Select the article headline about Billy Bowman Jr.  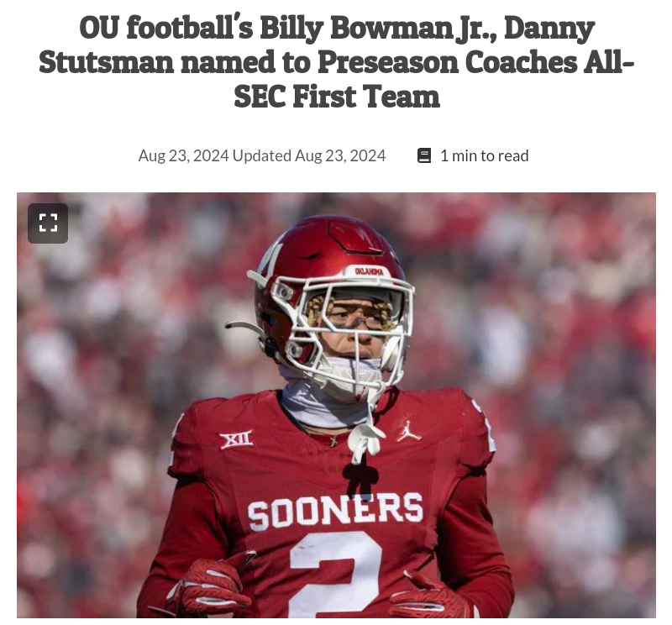click(337, 61)
